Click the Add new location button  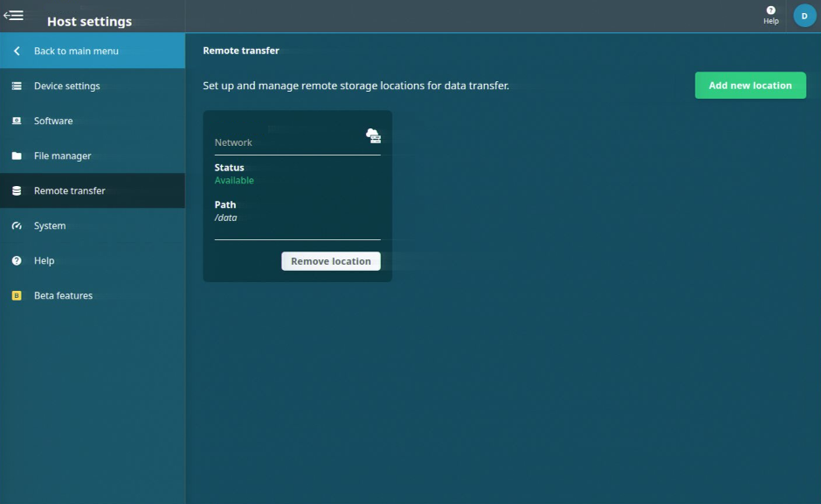(749, 85)
